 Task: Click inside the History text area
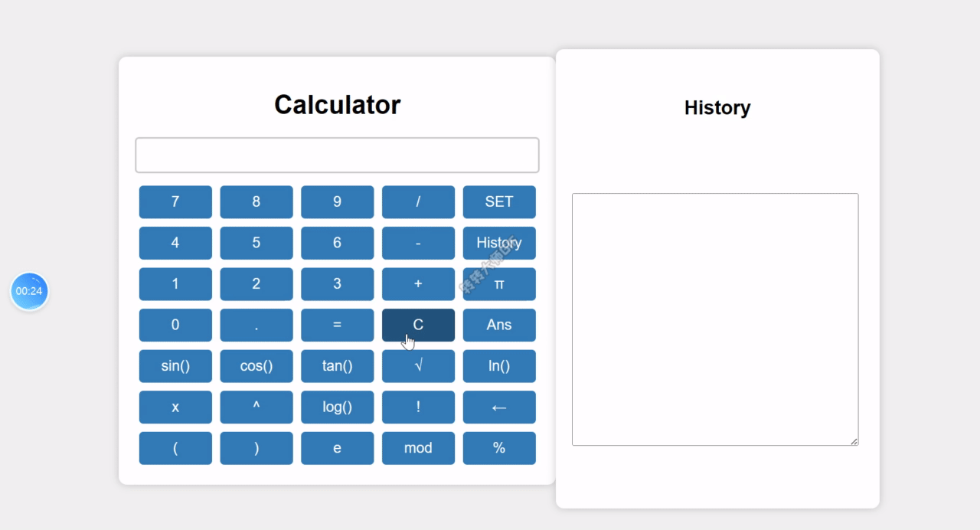pos(715,319)
